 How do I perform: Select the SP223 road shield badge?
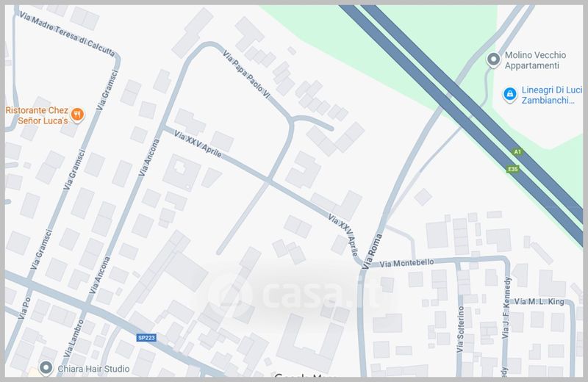click(x=146, y=338)
